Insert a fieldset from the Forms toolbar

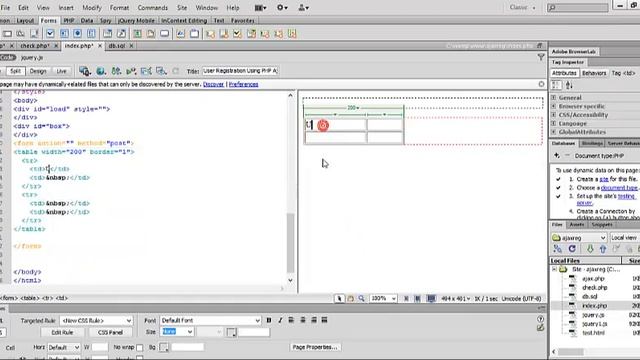coord(194,33)
